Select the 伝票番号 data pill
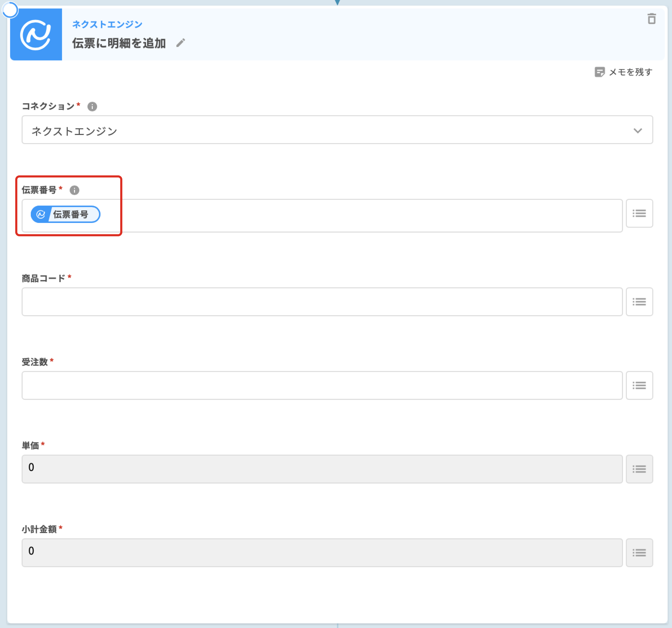The width and height of the screenshot is (672, 628). pos(66,214)
